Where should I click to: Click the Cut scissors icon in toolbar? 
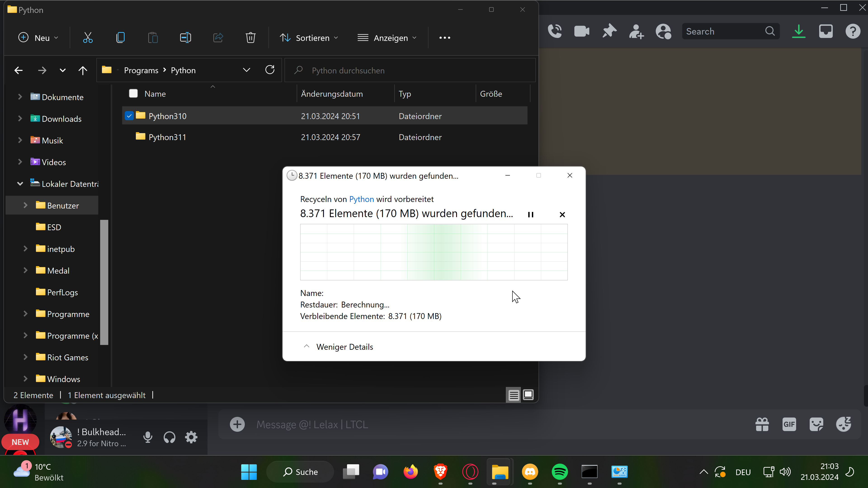(88, 38)
